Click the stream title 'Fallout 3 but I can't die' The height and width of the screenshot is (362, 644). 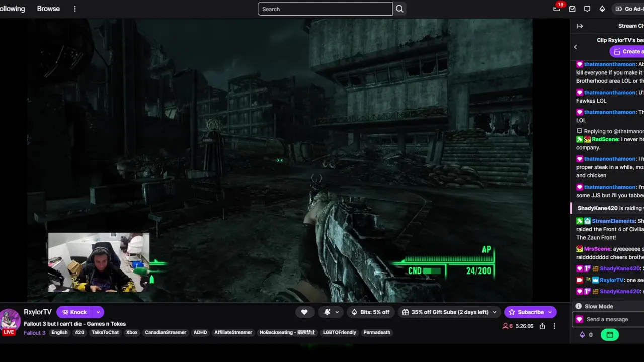(x=74, y=324)
